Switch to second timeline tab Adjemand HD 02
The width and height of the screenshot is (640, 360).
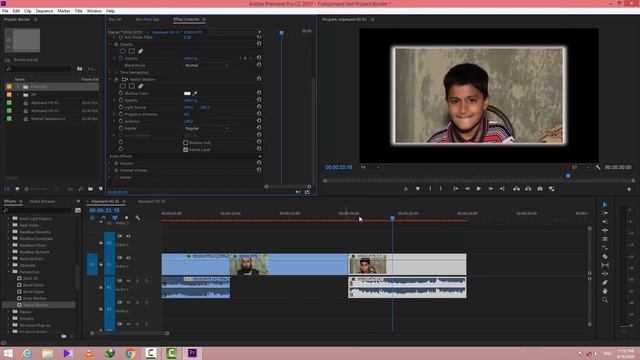coord(151,201)
